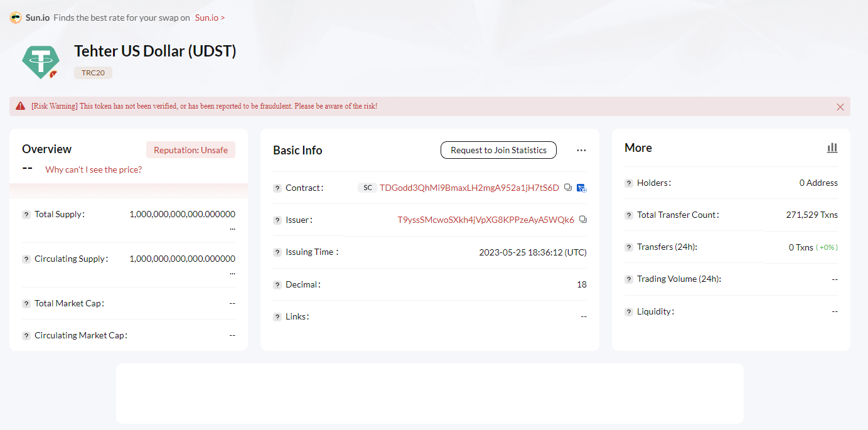Viewport: 868px width, 430px height.
Task: Click the help icon beside Holders
Action: (629, 183)
